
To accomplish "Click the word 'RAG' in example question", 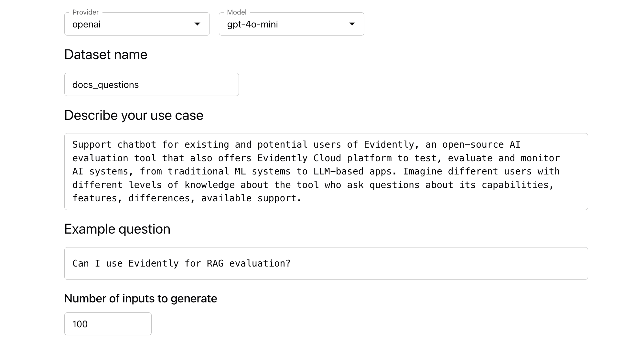I will (x=215, y=264).
